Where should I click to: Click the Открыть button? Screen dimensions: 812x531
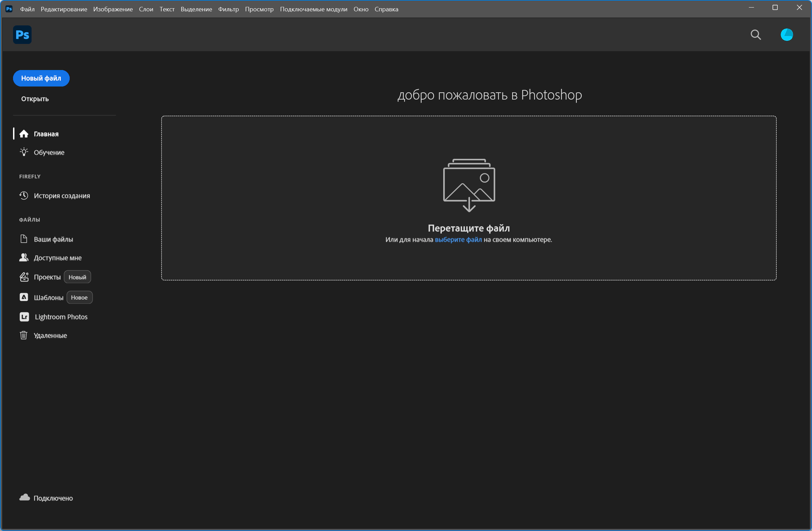pyautogui.click(x=35, y=99)
